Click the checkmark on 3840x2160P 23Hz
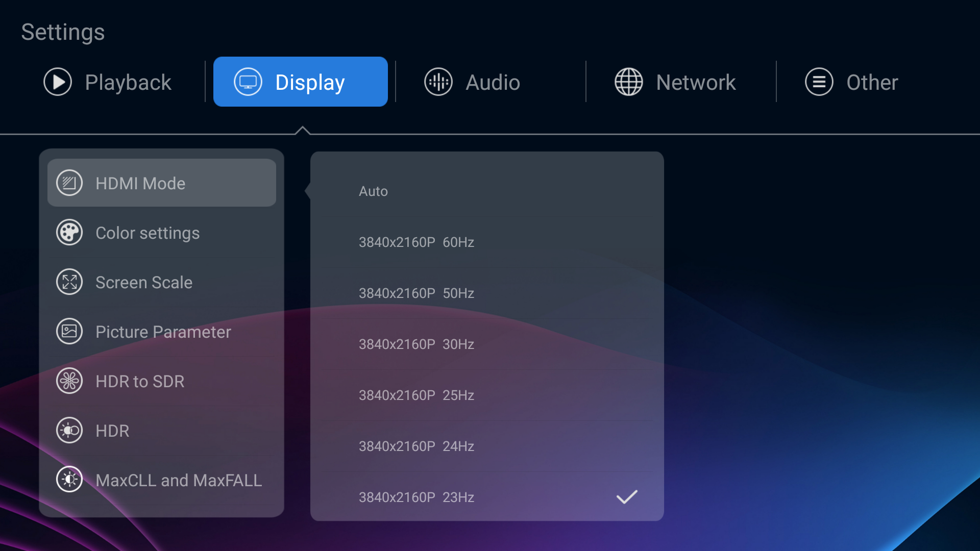Viewport: 980px width, 551px height. pos(627,497)
